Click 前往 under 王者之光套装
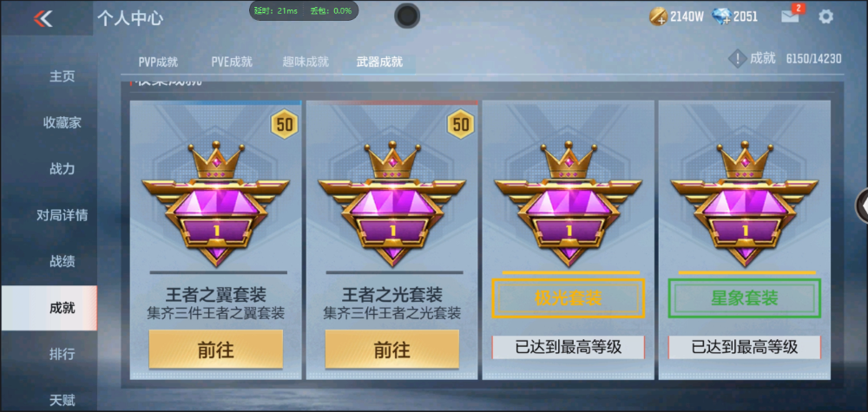Viewport: 868px width, 412px height. tap(392, 349)
